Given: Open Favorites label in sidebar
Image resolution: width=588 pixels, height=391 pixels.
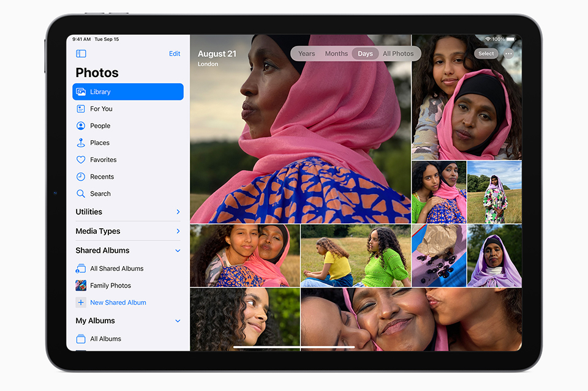Looking at the screenshot, I should click(x=103, y=160).
